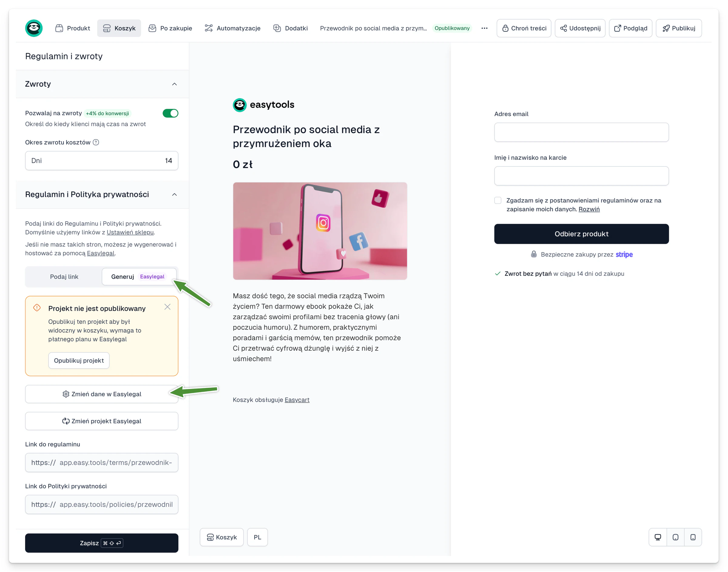Click Zmień projekt Easylegal

click(x=102, y=421)
